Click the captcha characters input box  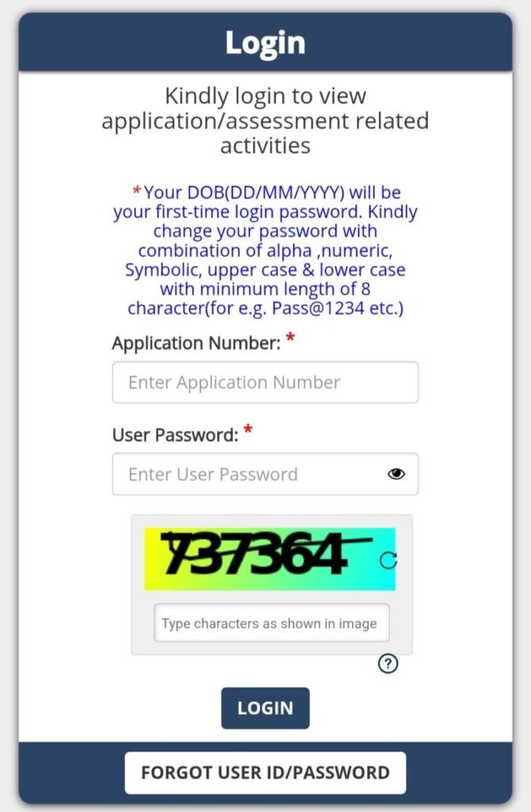[x=271, y=623]
